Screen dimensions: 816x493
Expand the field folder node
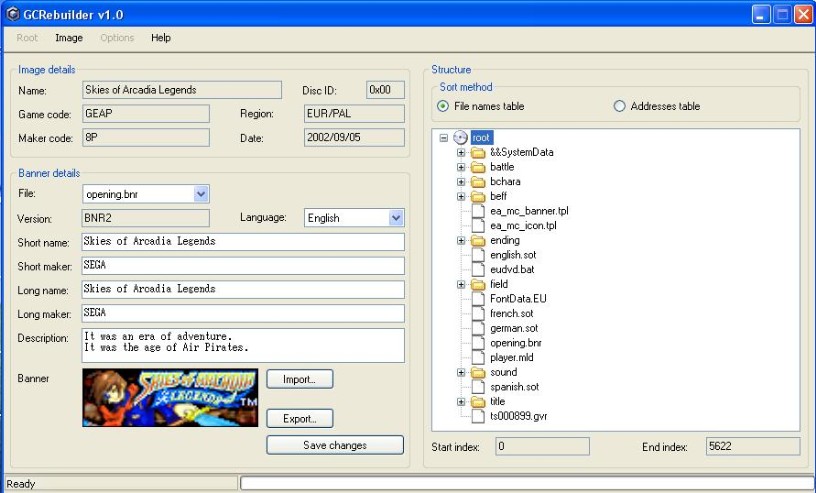point(461,284)
